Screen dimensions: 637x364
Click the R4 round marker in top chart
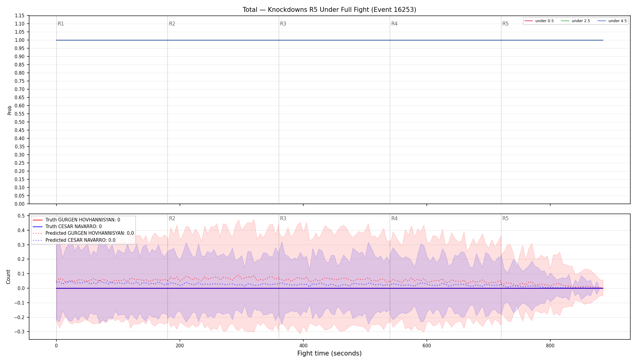pyautogui.click(x=394, y=24)
